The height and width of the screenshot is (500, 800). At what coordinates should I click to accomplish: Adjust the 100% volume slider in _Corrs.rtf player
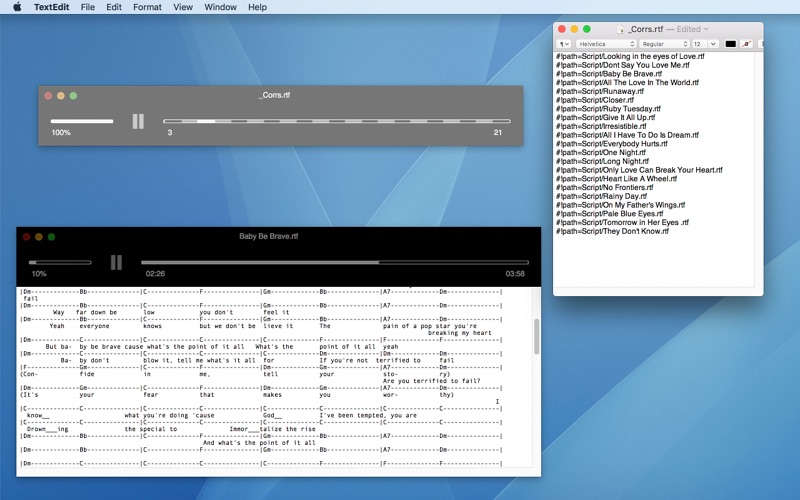point(82,121)
